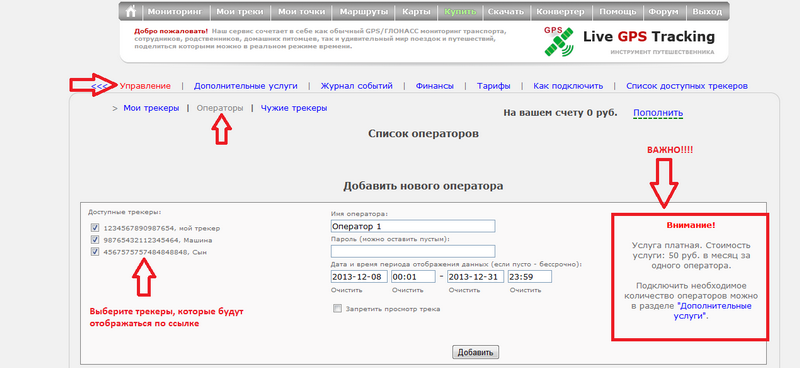Click the Live GPS Tracking satellite logo

[559, 41]
